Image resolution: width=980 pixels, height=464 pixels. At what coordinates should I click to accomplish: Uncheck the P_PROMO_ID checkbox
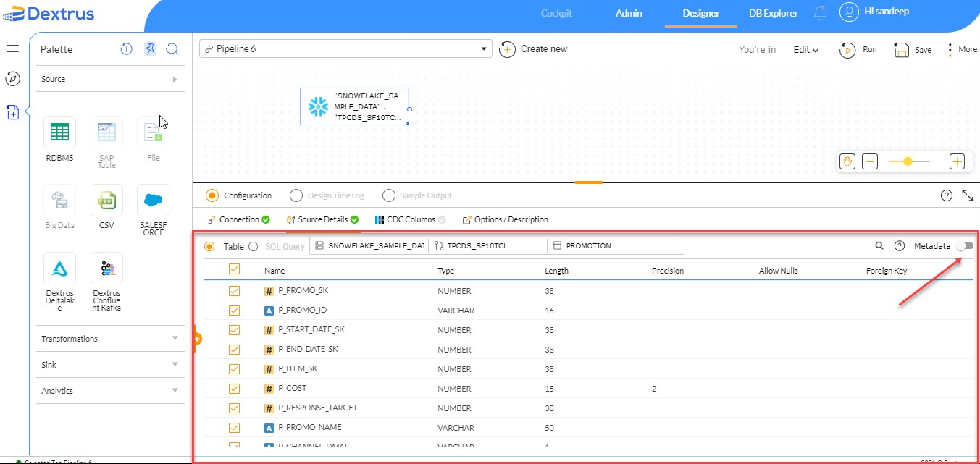(x=234, y=311)
